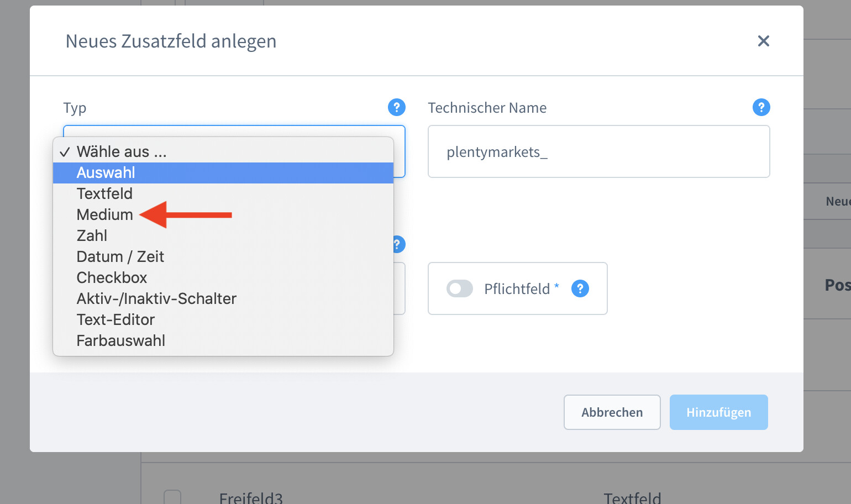Tick the checkbox beside Freifeld3 row
The height and width of the screenshot is (504, 851).
pyautogui.click(x=172, y=497)
